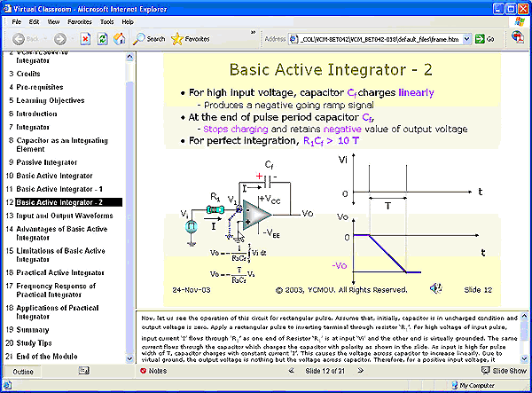Click the notes pane scroll up arrow
Screen dimensions: 532x393
524,317
